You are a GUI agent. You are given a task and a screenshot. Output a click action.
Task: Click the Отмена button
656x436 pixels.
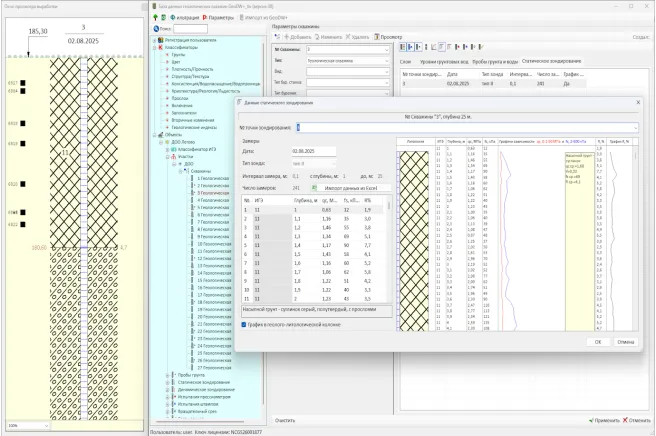click(x=626, y=341)
